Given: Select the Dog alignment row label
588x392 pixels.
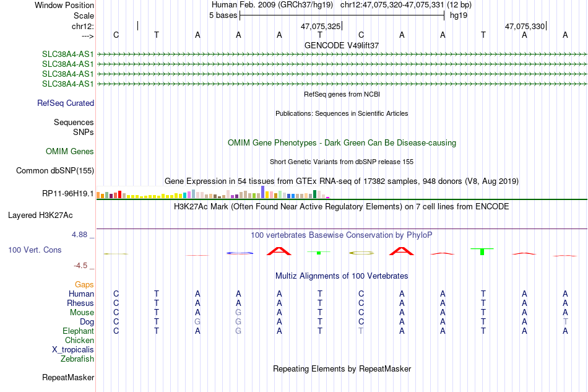Looking at the screenshot, I should [x=87, y=322].
